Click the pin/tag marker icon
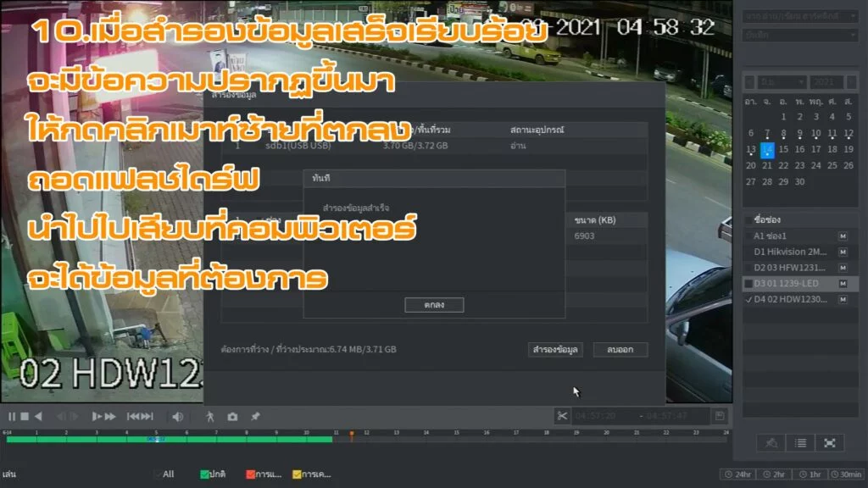Viewport: 868px width, 488px height. 255,416
